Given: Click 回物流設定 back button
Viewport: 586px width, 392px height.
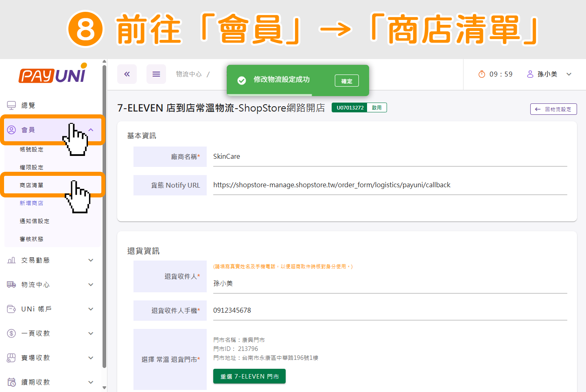Looking at the screenshot, I should [x=553, y=109].
